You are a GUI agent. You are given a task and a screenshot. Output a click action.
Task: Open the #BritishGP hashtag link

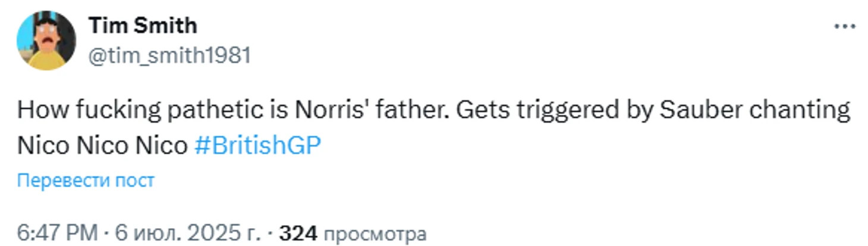[x=257, y=145]
